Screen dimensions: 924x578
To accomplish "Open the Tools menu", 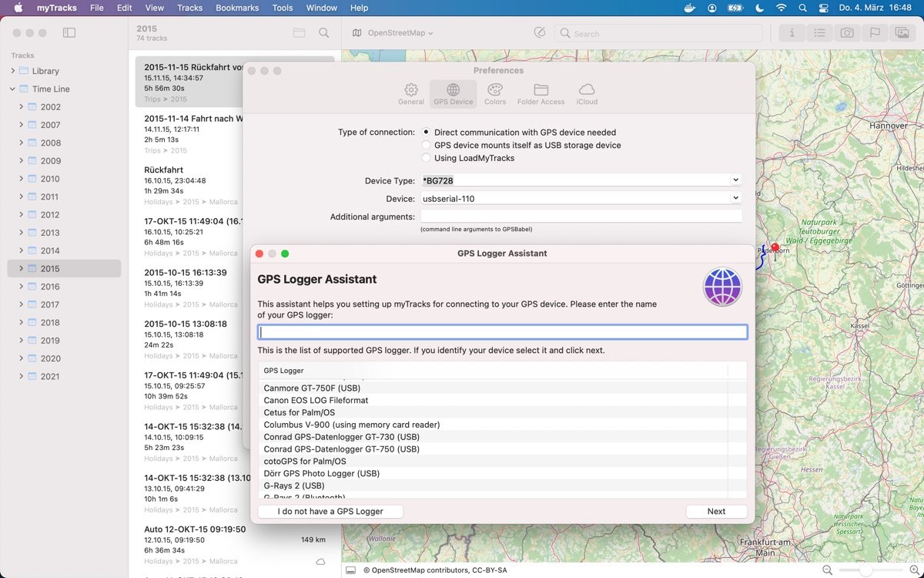I will [283, 8].
